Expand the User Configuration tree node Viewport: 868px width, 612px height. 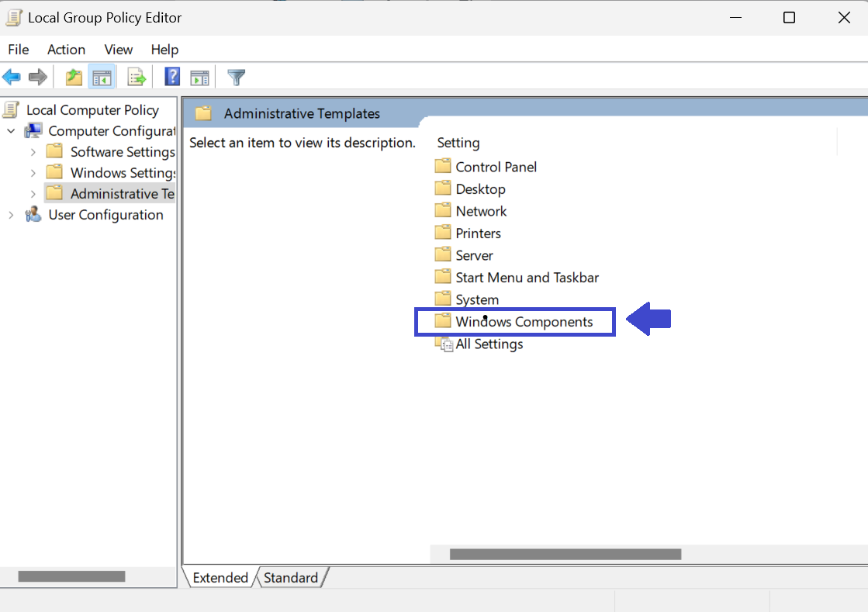(x=11, y=216)
